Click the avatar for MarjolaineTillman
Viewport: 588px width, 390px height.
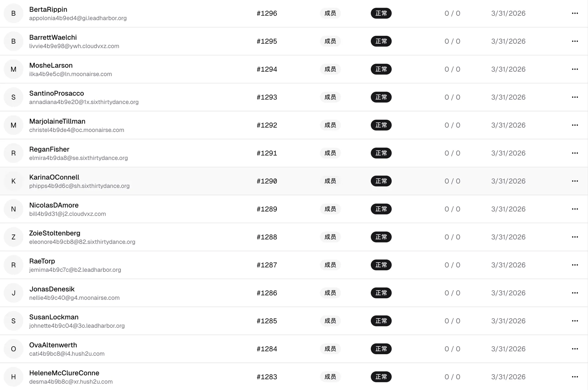(x=13, y=125)
